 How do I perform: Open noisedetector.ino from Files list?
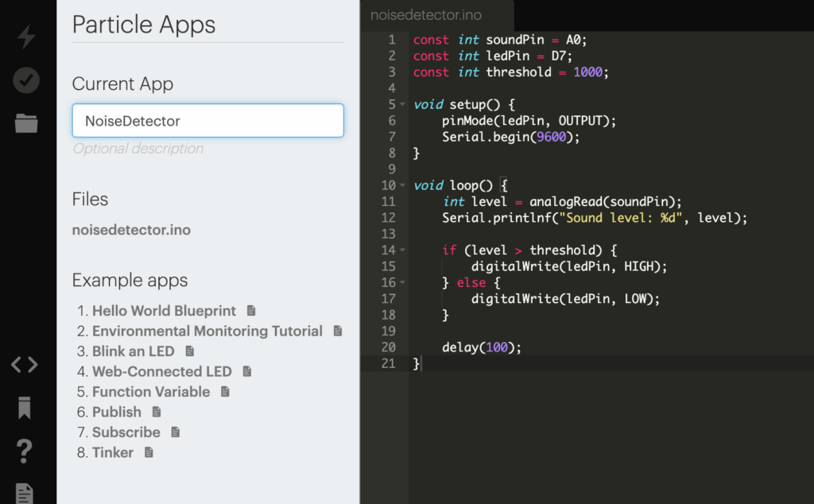coord(131,231)
